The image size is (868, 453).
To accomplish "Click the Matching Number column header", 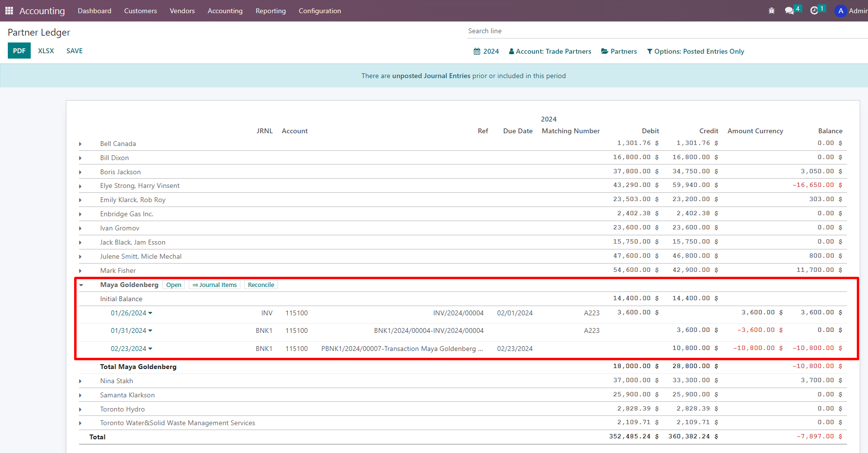I will (x=571, y=131).
